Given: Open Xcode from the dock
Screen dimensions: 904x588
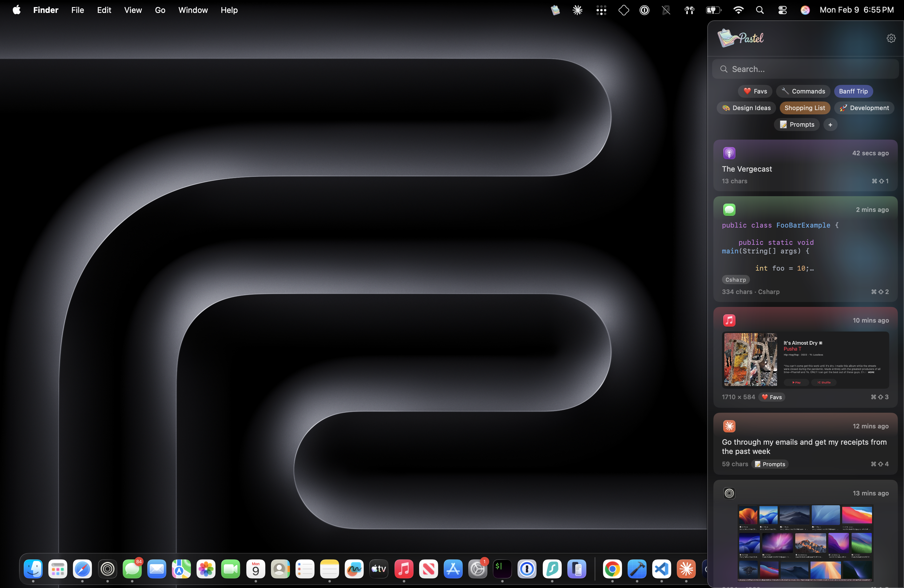Looking at the screenshot, I should coord(636,569).
